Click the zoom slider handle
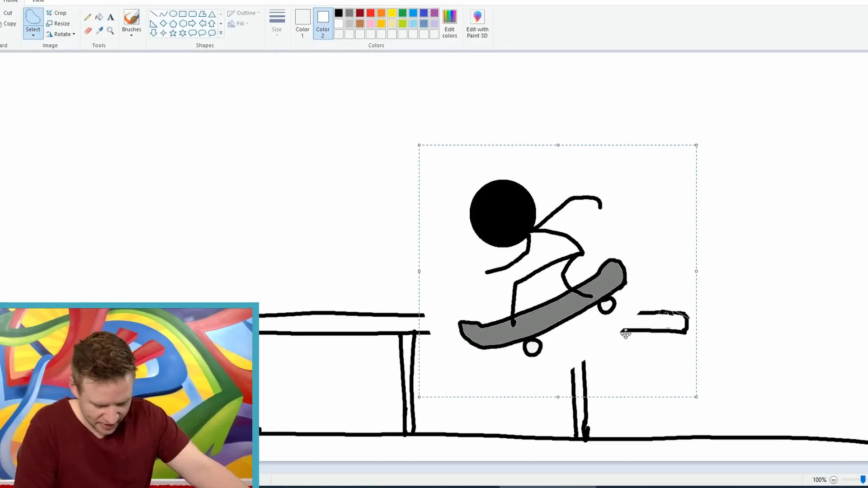Image resolution: width=868 pixels, height=488 pixels. click(863, 479)
